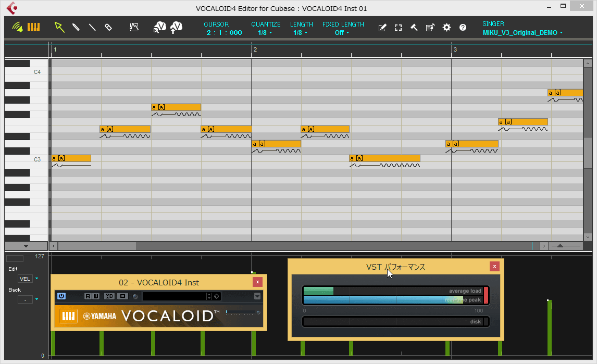Click the red overload indicator in VST meter
597x364 pixels.
coord(486,295)
